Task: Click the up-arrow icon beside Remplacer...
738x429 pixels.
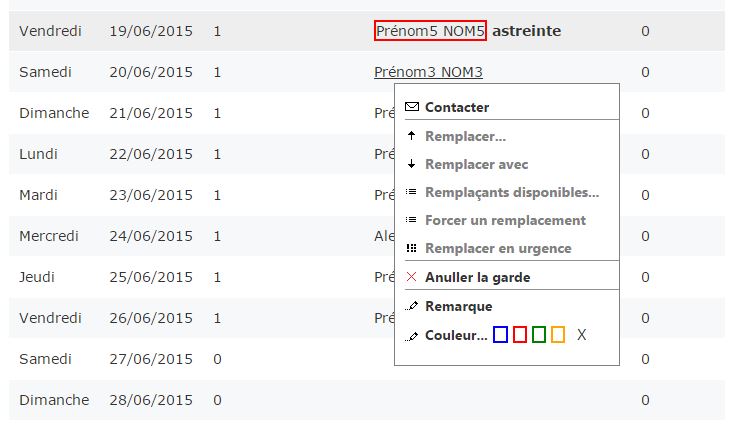Action: point(411,136)
